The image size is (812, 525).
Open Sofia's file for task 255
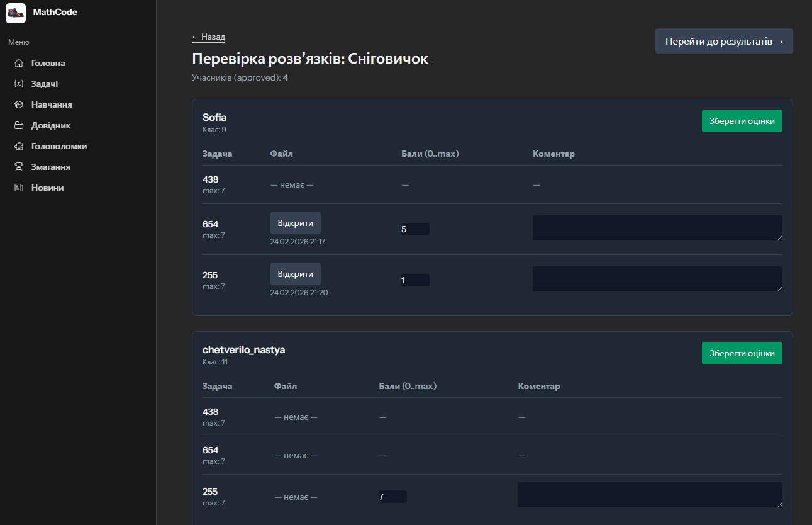click(x=295, y=274)
